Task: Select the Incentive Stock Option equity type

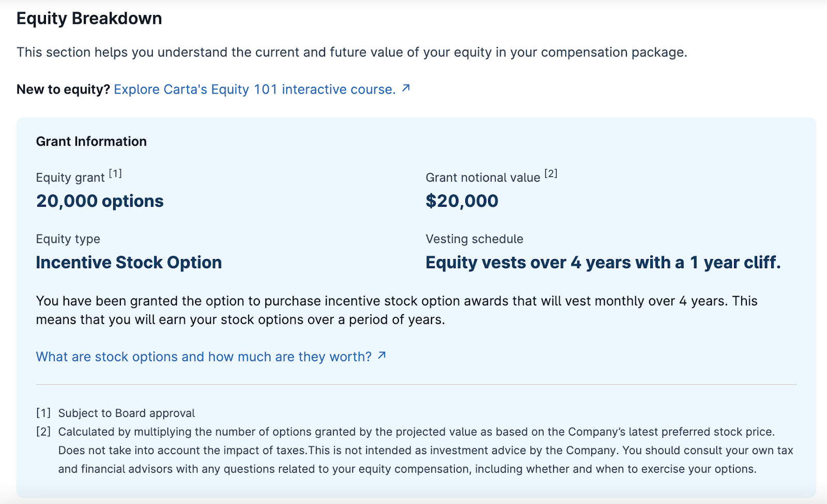Action: (128, 263)
